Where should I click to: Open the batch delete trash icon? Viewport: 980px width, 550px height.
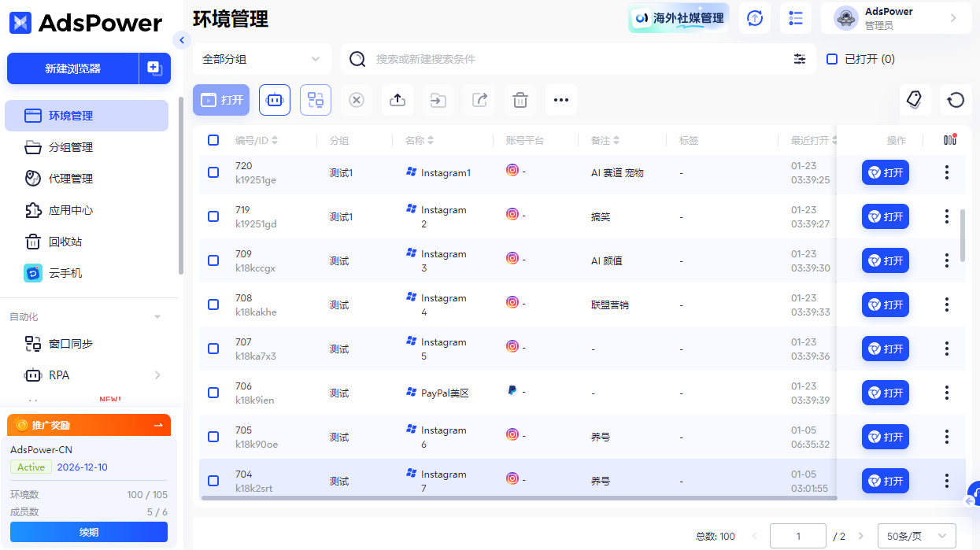(x=520, y=100)
